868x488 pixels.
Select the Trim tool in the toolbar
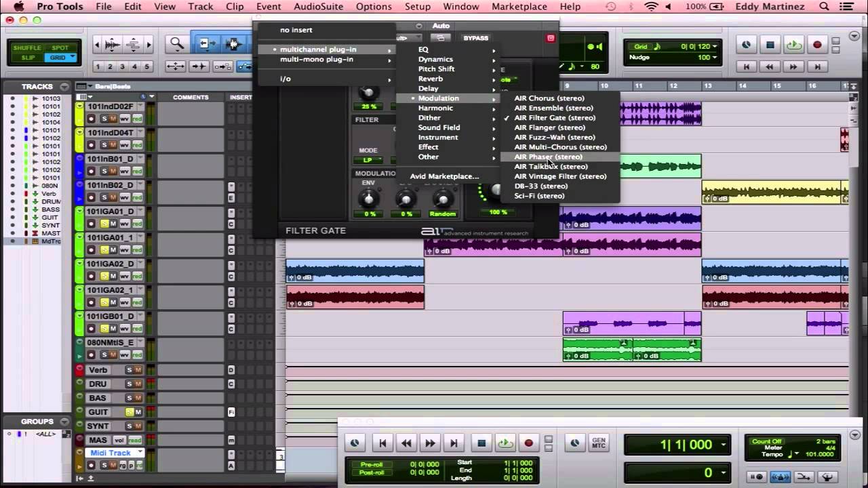206,44
